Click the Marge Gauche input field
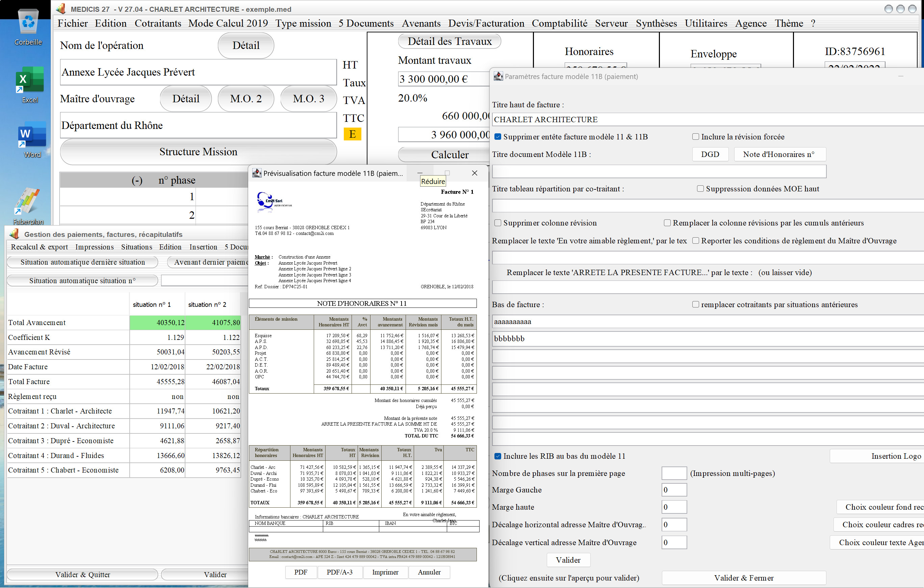This screenshot has width=924, height=588. pos(674,490)
